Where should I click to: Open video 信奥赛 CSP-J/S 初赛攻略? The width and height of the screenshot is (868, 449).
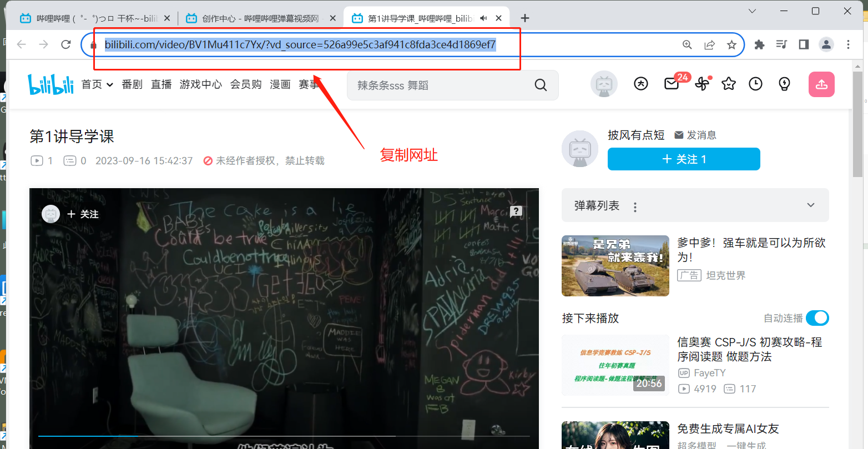(750, 349)
